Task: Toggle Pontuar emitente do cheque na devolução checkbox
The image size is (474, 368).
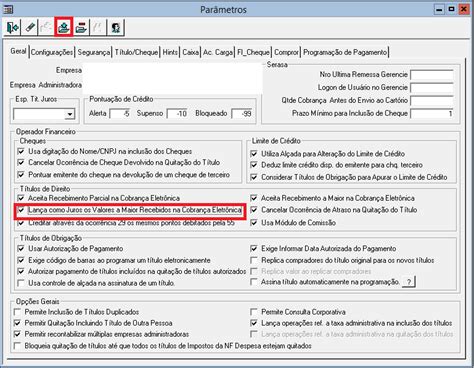Action: pyautogui.click(x=21, y=175)
